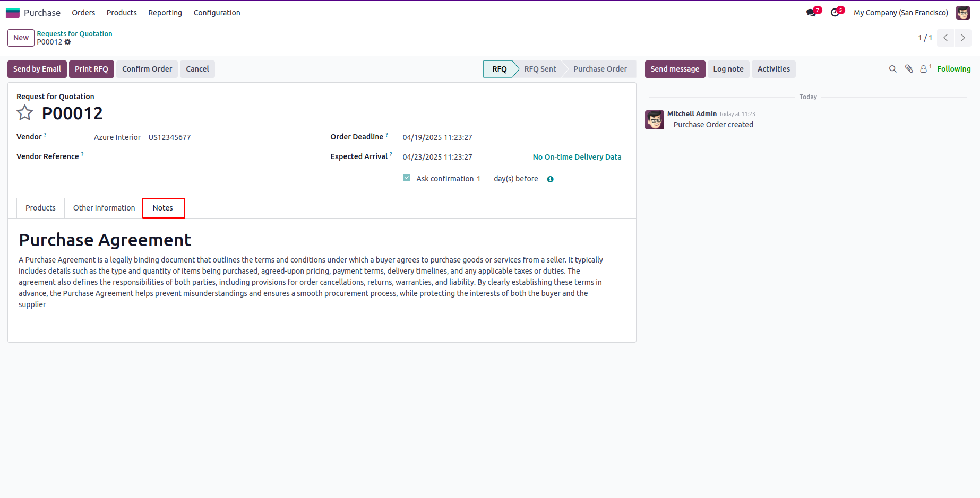
Task: Click the paperclip attachments icon
Action: [x=909, y=69]
